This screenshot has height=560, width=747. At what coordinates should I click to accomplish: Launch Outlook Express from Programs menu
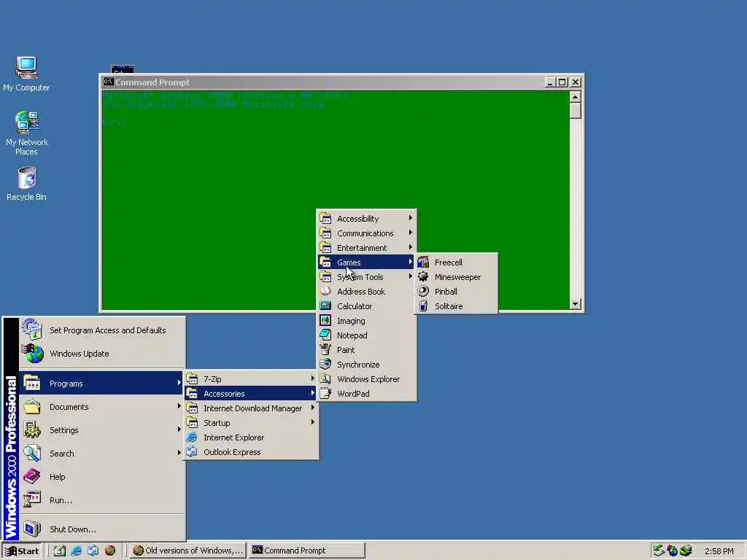click(251, 452)
